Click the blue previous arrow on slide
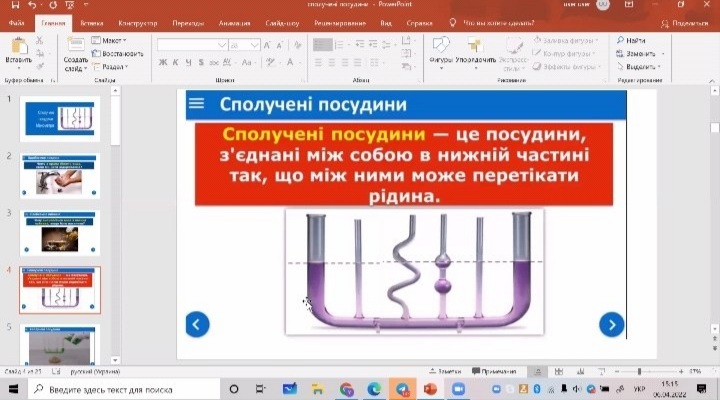 tap(197, 324)
